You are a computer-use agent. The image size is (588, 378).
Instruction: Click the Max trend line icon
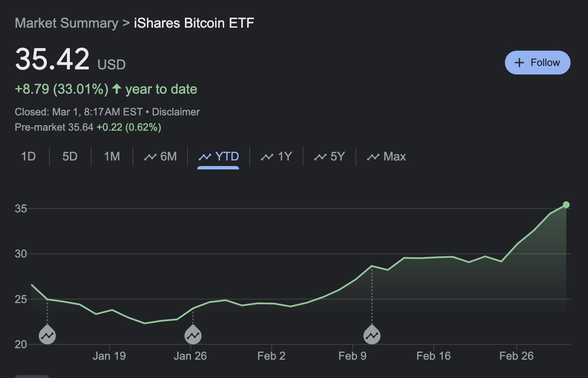click(373, 157)
